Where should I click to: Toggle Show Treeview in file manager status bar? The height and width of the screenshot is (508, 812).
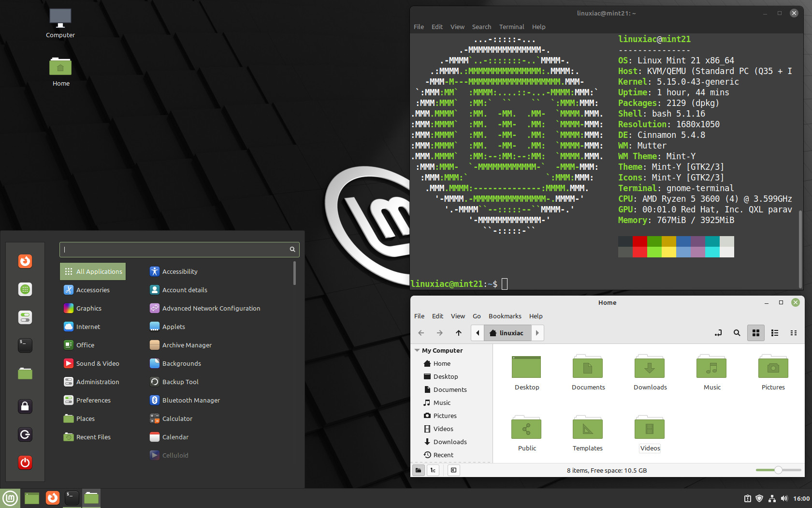(x=433, y=470)
